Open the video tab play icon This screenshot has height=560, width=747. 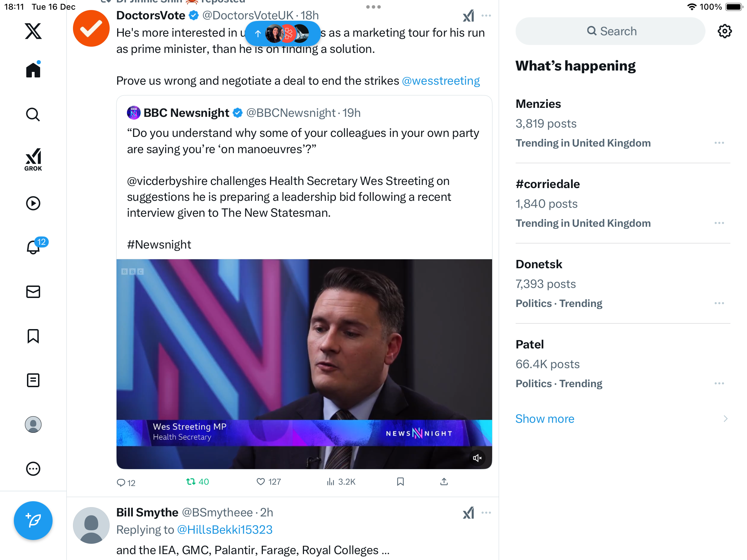coord(33,203)
